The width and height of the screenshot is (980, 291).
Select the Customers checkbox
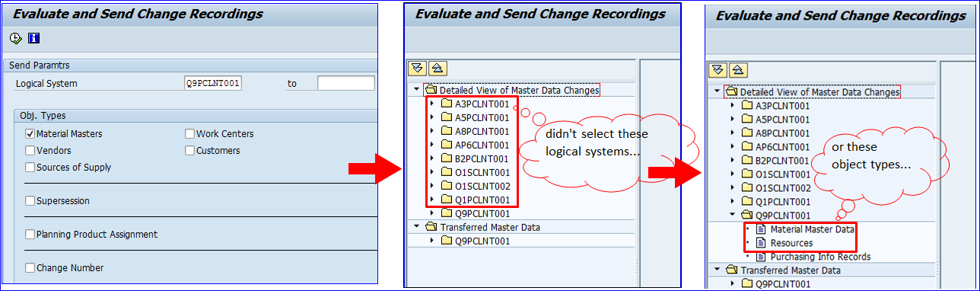(190, 151)
